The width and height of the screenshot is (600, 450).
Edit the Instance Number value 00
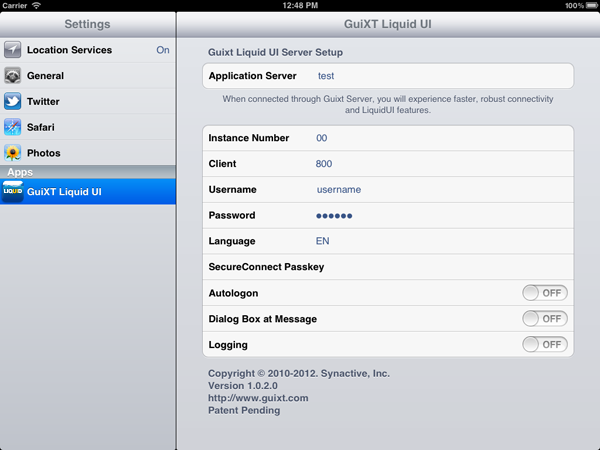[321, 138]
